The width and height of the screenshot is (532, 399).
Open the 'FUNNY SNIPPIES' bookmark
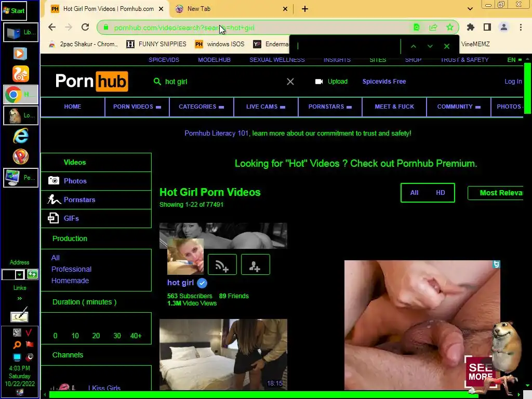coord(156,44)
